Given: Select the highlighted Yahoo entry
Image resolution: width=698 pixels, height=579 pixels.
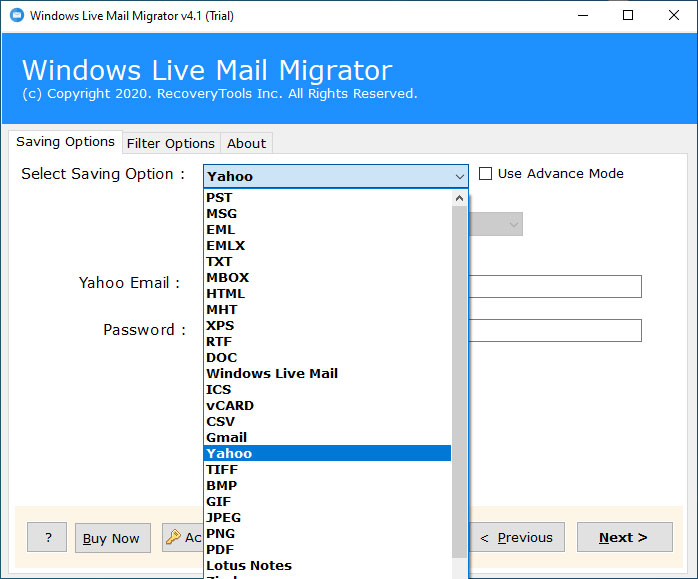Looking at the screenshot, I should pyautogui.click(x=328, y=453).
